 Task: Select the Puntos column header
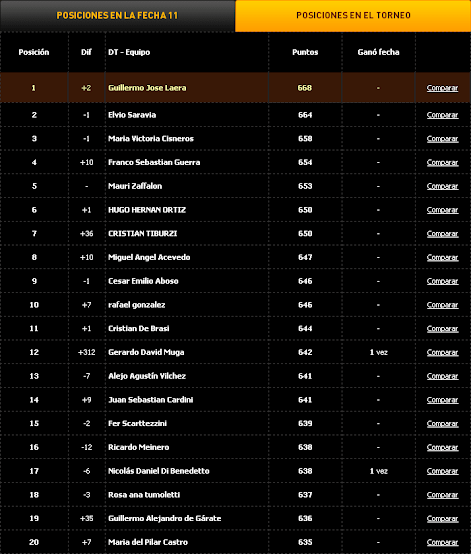point(305,52)
